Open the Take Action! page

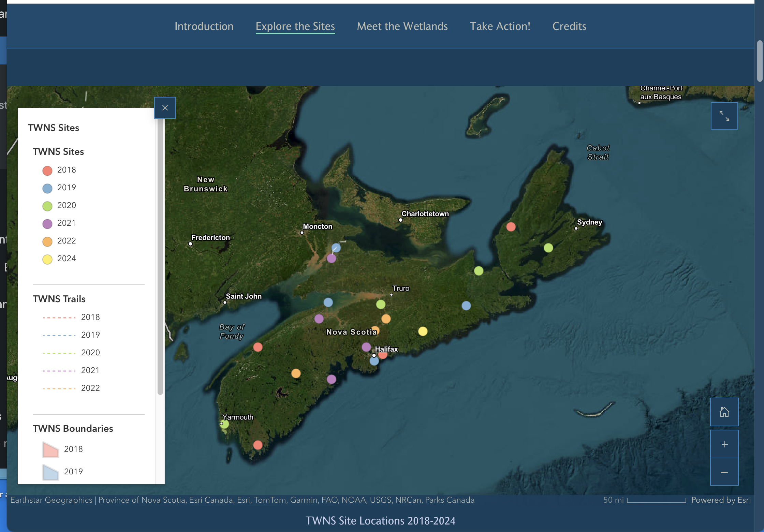pyautogui.click(x=500, y=26)
